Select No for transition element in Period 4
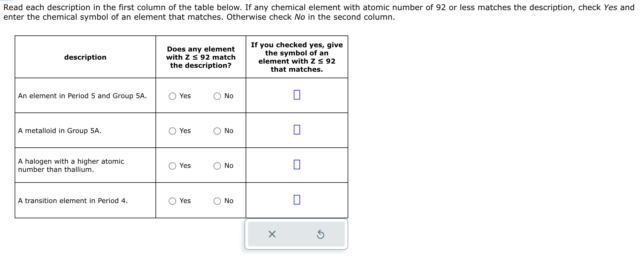The width and height of the screenshot is (644, 261). [x=217, y=201]
